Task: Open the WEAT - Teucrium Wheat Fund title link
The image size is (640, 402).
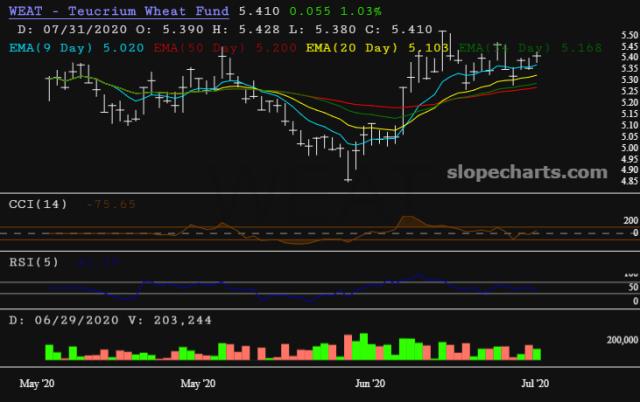Action: pyautogui.click(x=117, y=11)
